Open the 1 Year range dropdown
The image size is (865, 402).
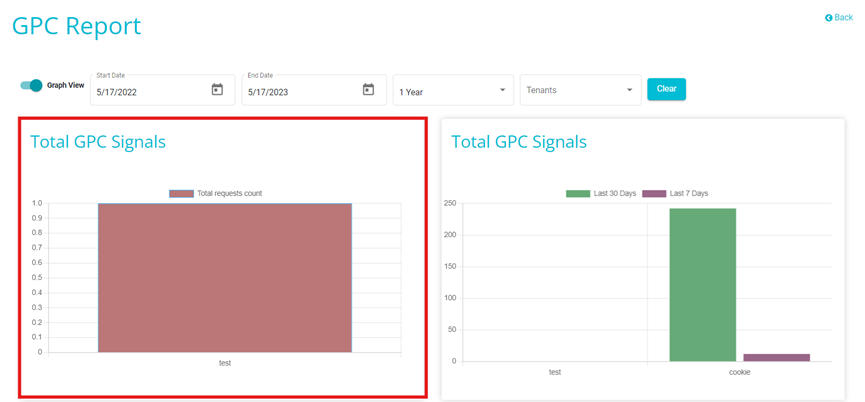(x=453, y=90)
